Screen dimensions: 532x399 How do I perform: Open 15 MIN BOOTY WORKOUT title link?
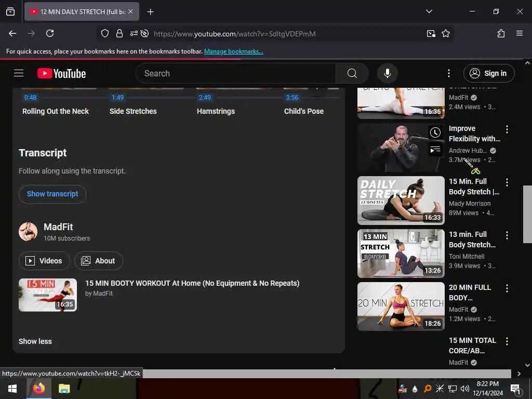pyautogui.click(x=192, y=283)
